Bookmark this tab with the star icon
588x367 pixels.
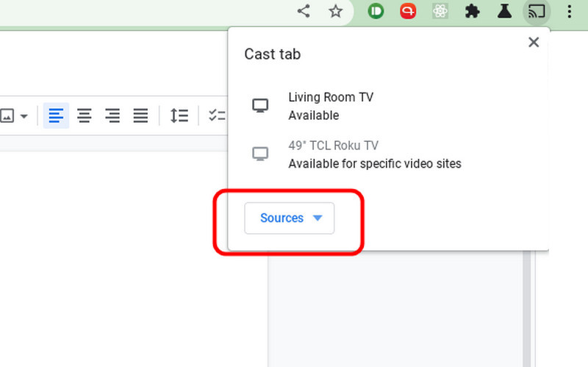[335, 11]
